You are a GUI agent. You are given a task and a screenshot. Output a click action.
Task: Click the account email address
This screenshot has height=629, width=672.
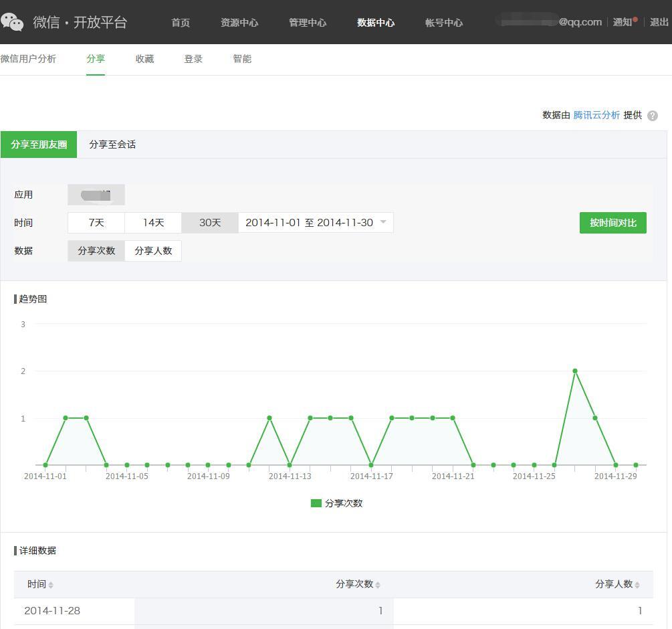coord(550,21)
